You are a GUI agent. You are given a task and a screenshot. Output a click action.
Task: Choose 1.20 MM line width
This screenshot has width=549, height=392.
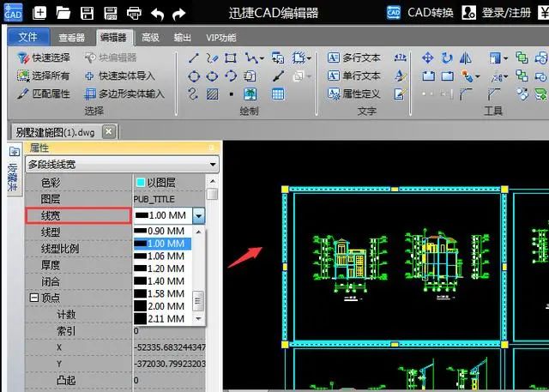(162, 268)
